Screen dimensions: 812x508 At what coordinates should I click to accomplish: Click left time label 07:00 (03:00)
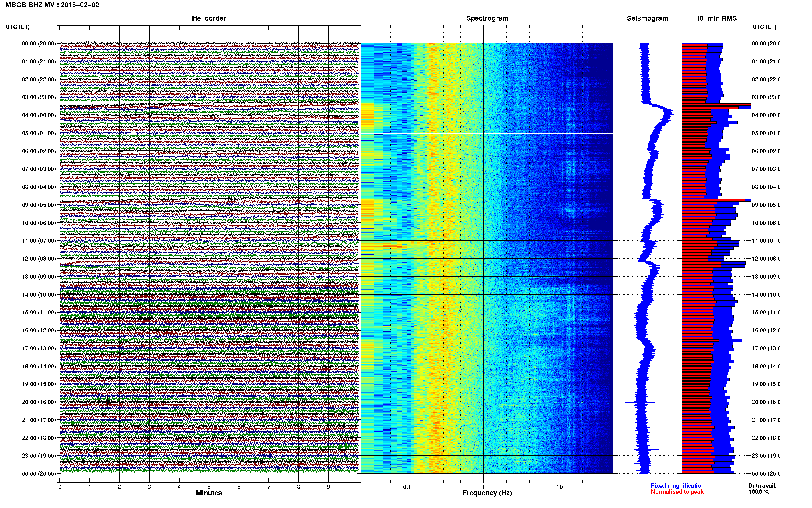click(x=39, y=169)
